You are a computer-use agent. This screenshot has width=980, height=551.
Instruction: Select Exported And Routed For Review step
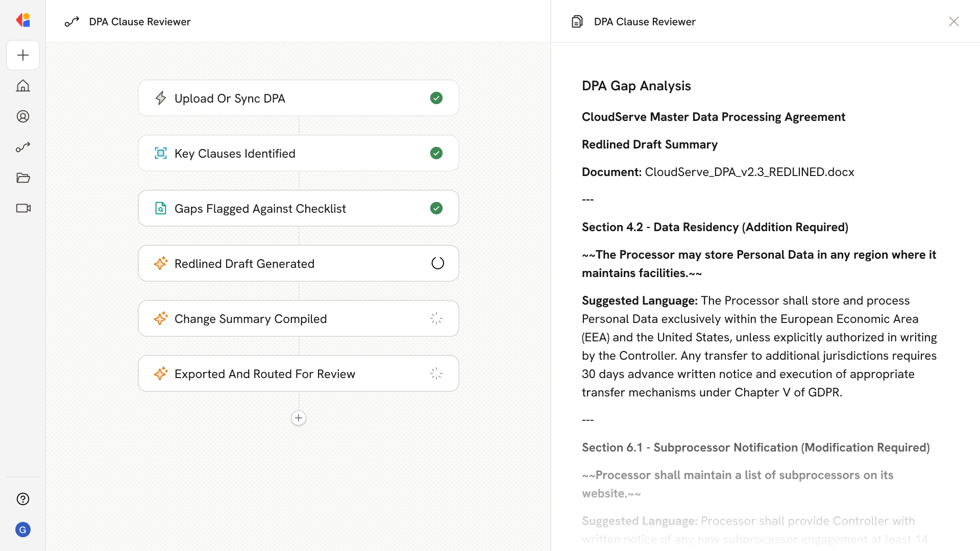(298, 373)
